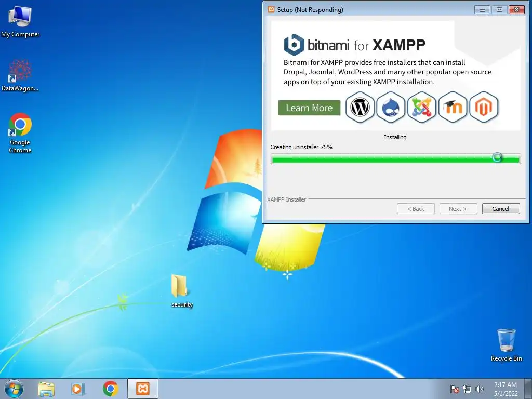Launch Google Chrome from the desktop shortcut
The height and width of the screenshot is (399, 532).
point(20,133)
